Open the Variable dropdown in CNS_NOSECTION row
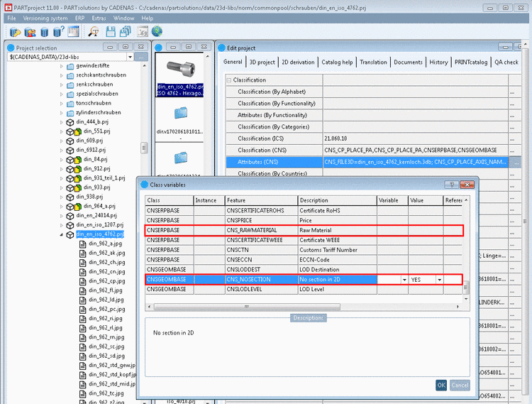 coord(404,280)
